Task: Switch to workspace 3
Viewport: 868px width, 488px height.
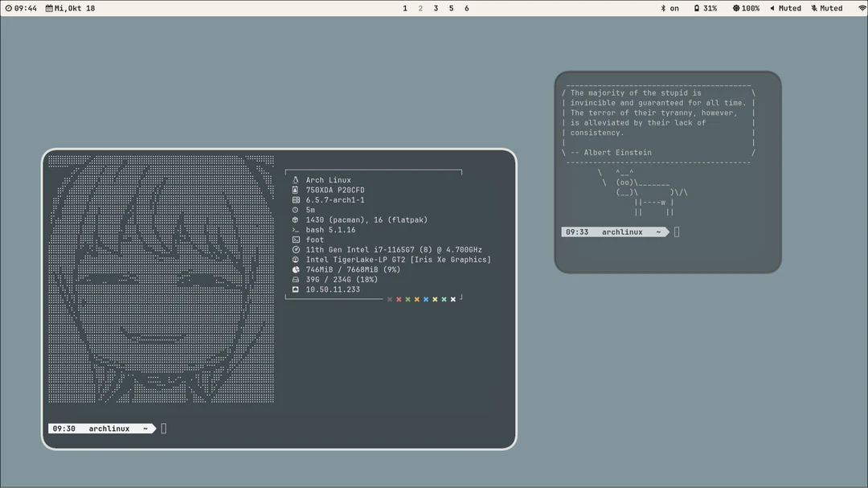Action: coord(435,8)
